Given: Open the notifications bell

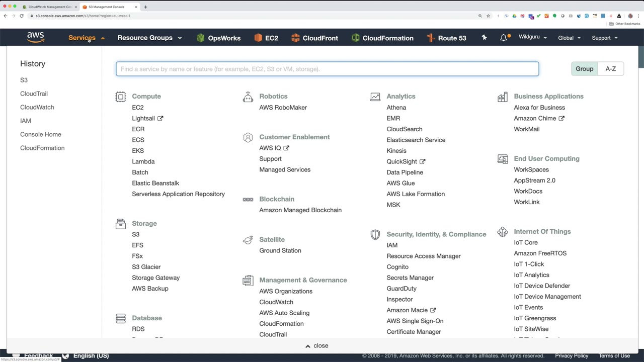Looking at the screenshot, I should coord(504,38).
